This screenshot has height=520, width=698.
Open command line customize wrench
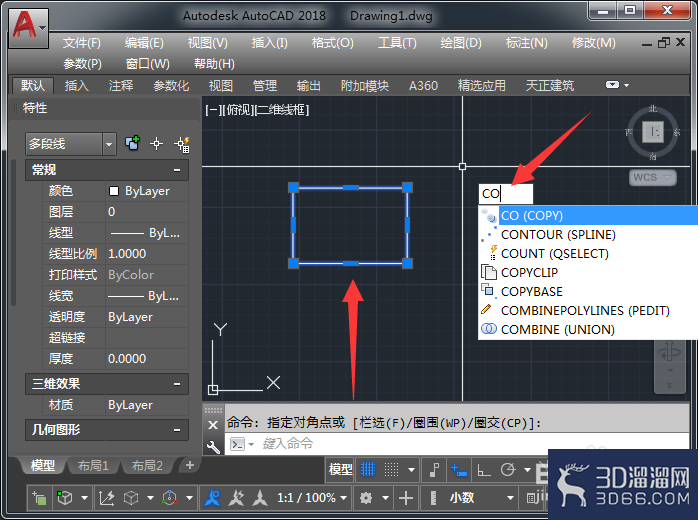click(213, 446)
